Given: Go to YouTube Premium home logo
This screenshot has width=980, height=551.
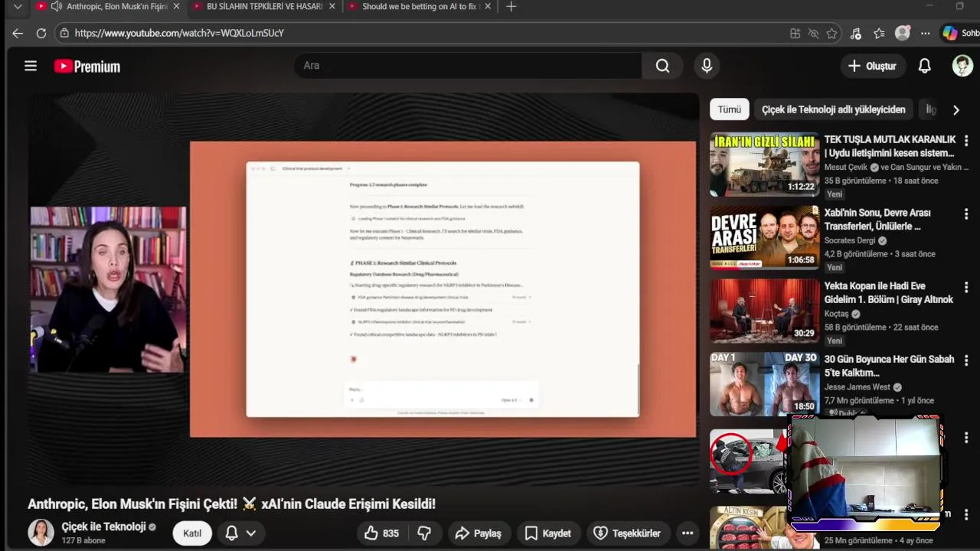Looking at the screenshot, I should tap(87, 67).
